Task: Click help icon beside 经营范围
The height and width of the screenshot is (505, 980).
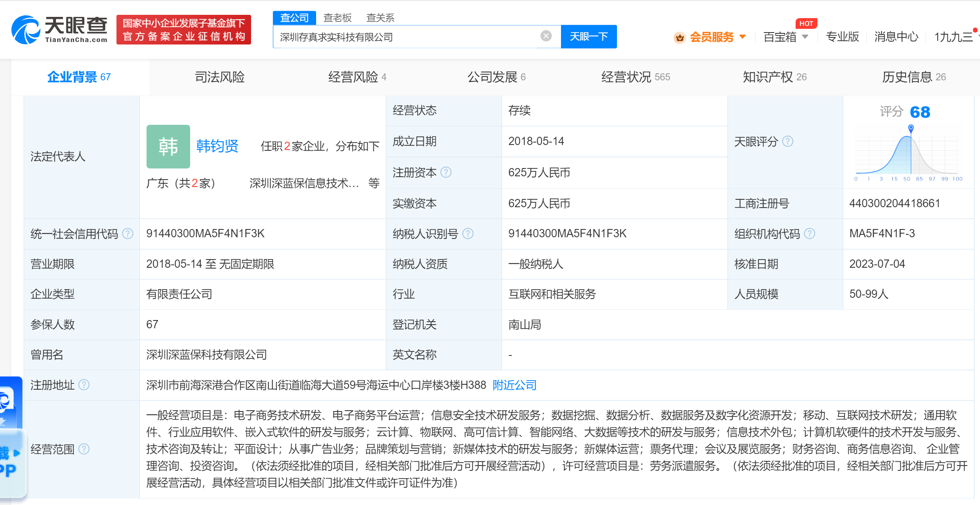Action: (84, 449)
